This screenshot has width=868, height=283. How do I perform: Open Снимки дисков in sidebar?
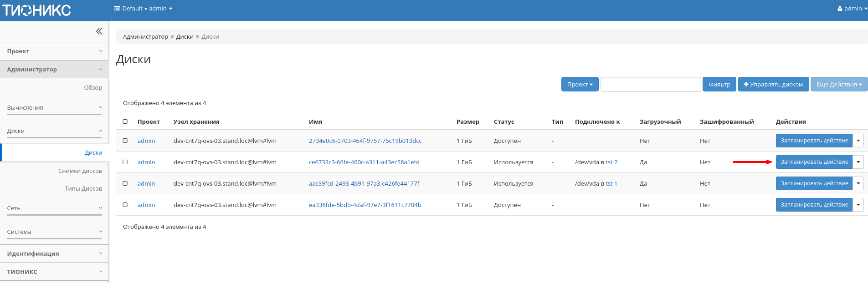click(x=80, y=171)
